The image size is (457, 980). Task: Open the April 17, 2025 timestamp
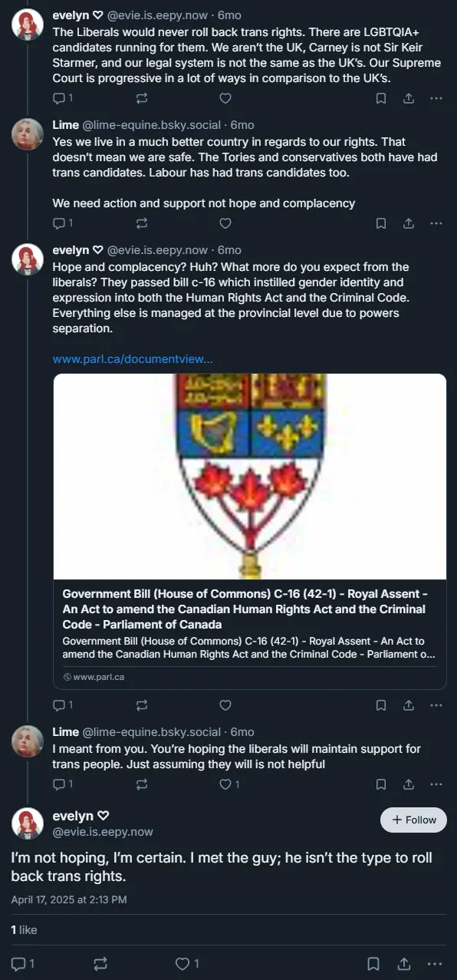[x=69, y=899]
